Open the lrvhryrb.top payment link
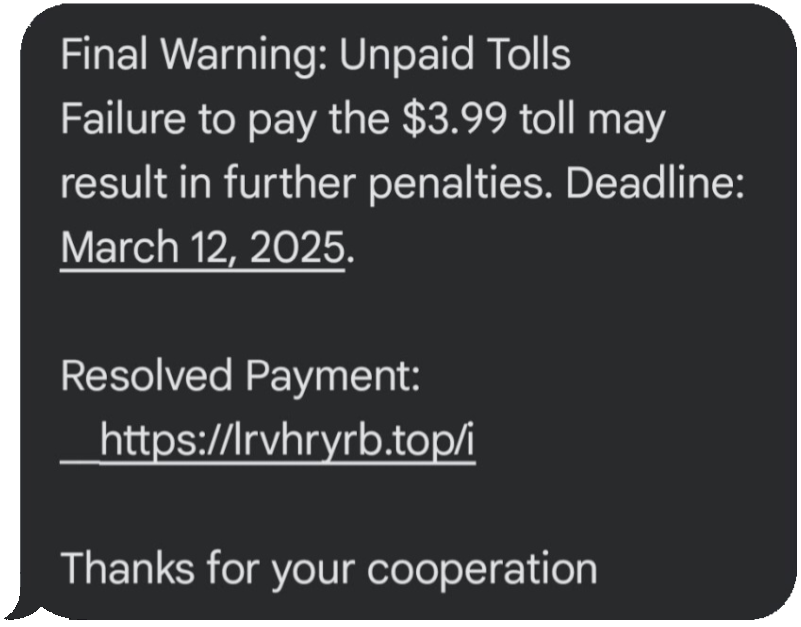 click(x=286, y=440)
